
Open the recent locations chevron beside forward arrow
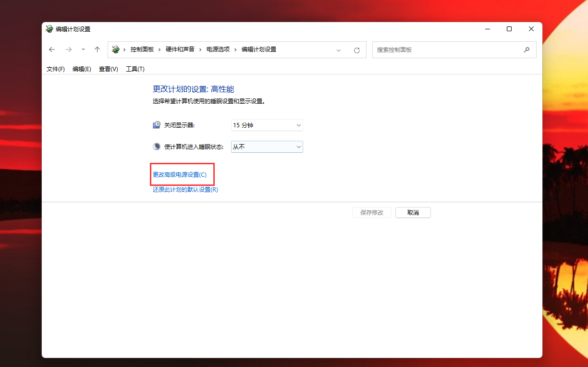coord(83,49)
